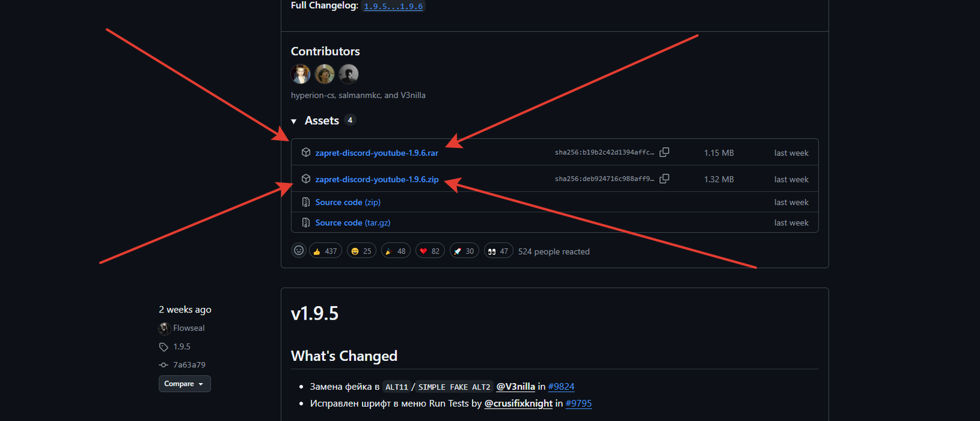The width and height of the screenshot is (980, 421).
Task: Download zapret-discord-youtube-1.9.6.rar
Action: click(x=377, y=153)
